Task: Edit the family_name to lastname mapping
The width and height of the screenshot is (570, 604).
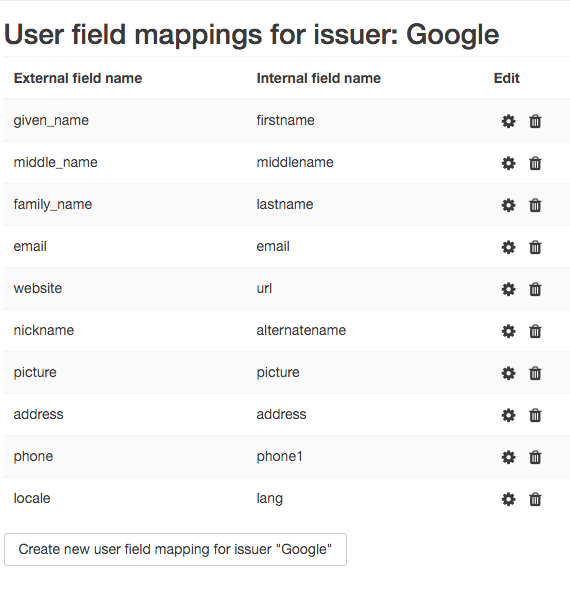Action: (508, 205)
